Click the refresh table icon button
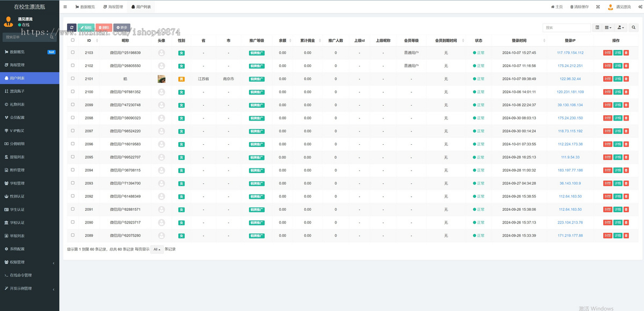The height and width of the screenshot is (311, 644). [72, 27]
